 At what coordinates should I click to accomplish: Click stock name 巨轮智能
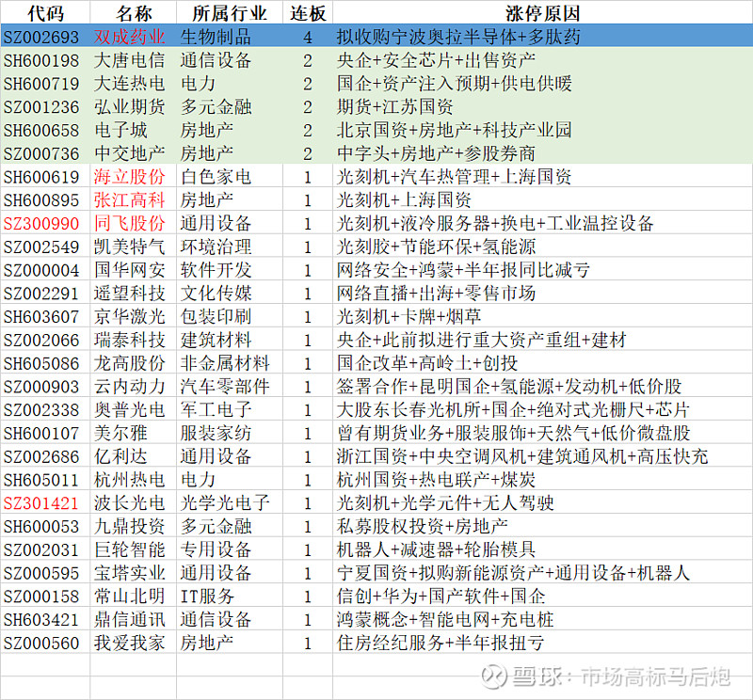(x=130, y=550)
